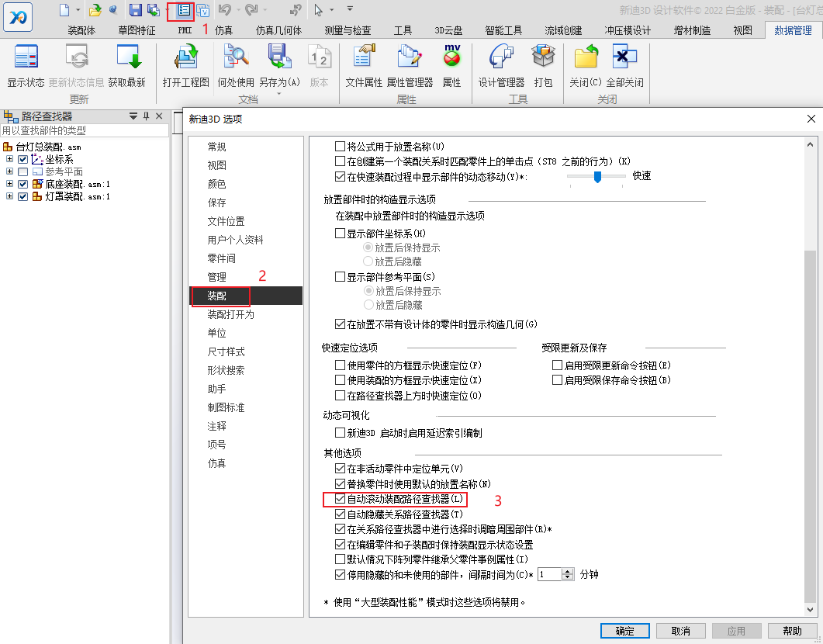Open 属性管理器 in the ribbon
823x644 pixels.
[x=410, y=57]
